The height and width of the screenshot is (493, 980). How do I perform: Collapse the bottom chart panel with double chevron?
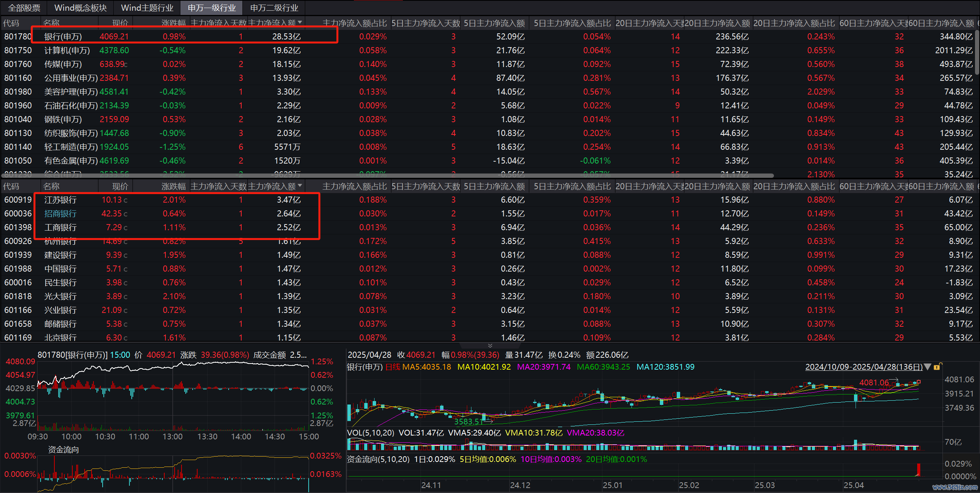(490, 346)
